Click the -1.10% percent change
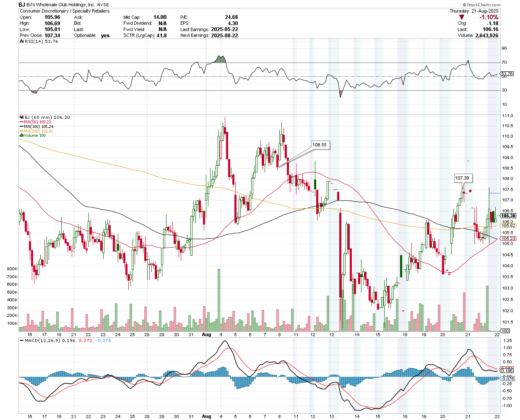 coord(489,17)
